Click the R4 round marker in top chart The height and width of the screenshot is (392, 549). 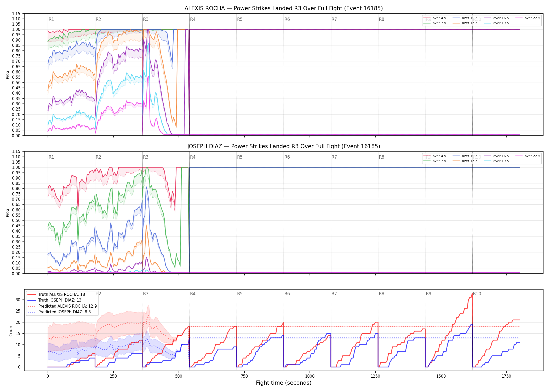[x=193, y=19]
